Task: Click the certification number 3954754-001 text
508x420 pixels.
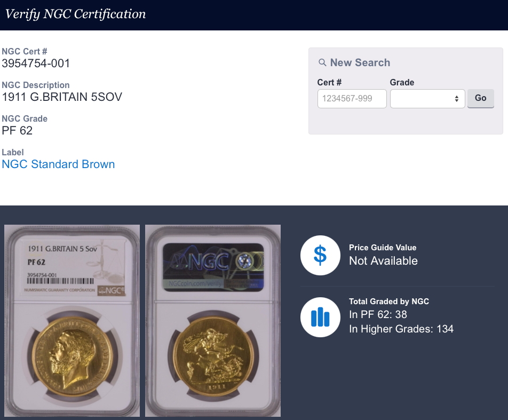Action: coord(36,64)
